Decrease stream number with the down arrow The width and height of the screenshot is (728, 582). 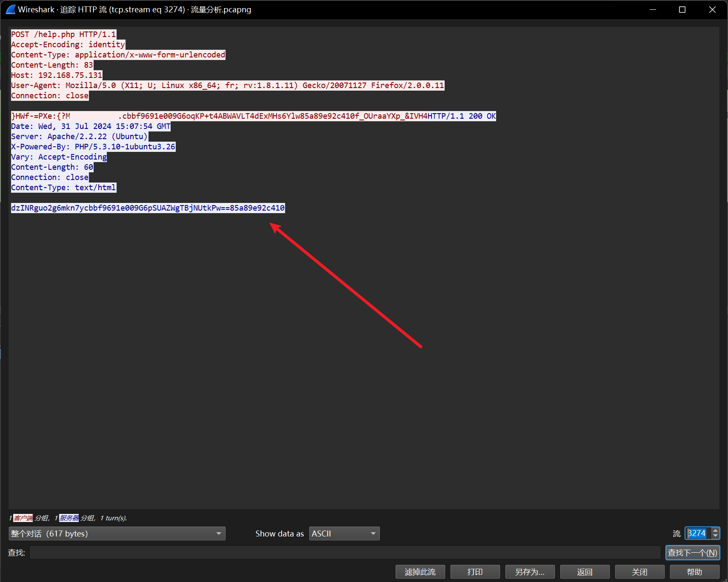[x=715, y=536]
